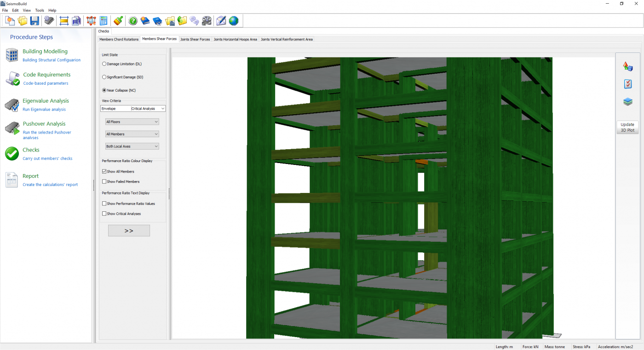Click the envelope with pen icon
This screenshot has height=350, width=644.
coord(221,21)
